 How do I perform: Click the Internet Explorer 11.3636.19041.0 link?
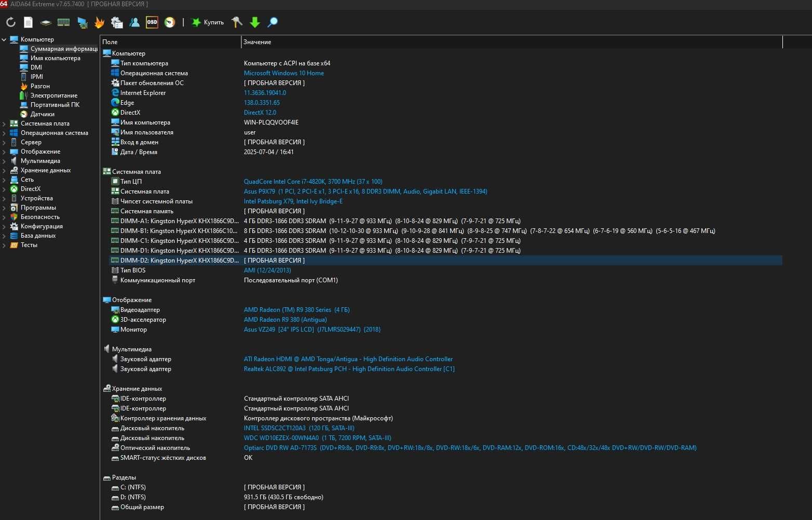click(265, 93)
